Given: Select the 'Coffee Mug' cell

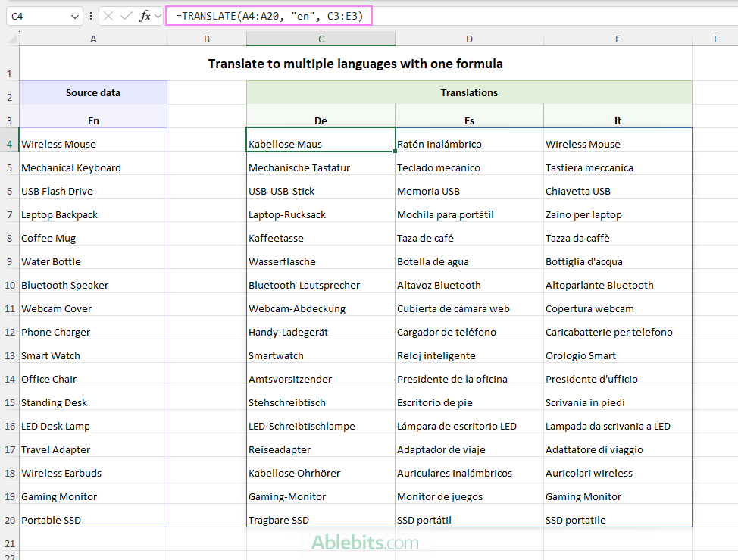Looking at the screenshot, I should 93,234.
